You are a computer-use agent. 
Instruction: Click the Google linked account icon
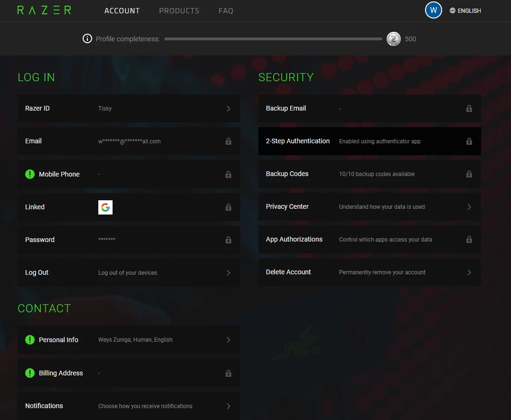pyautogui.click(x=105, y=207)
